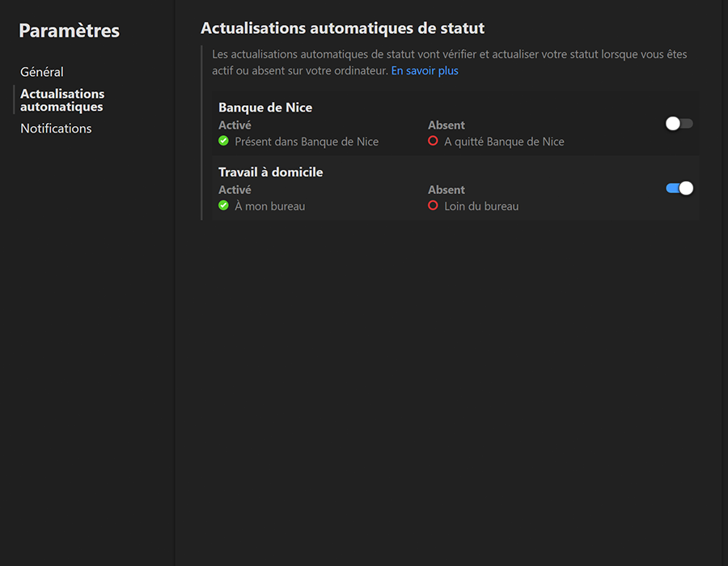728x566 pixels.
Task: Click the Travail à domicile rule title
Action: [x=270, y=172]
